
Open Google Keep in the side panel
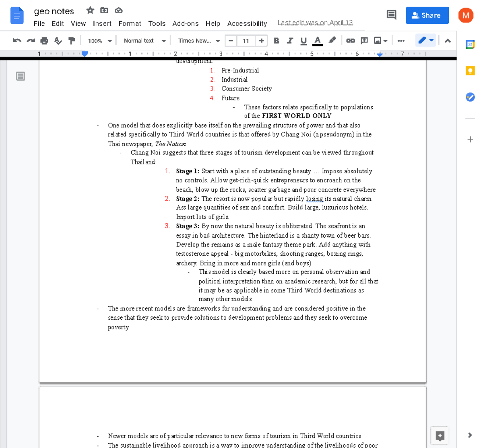[471, 71]
